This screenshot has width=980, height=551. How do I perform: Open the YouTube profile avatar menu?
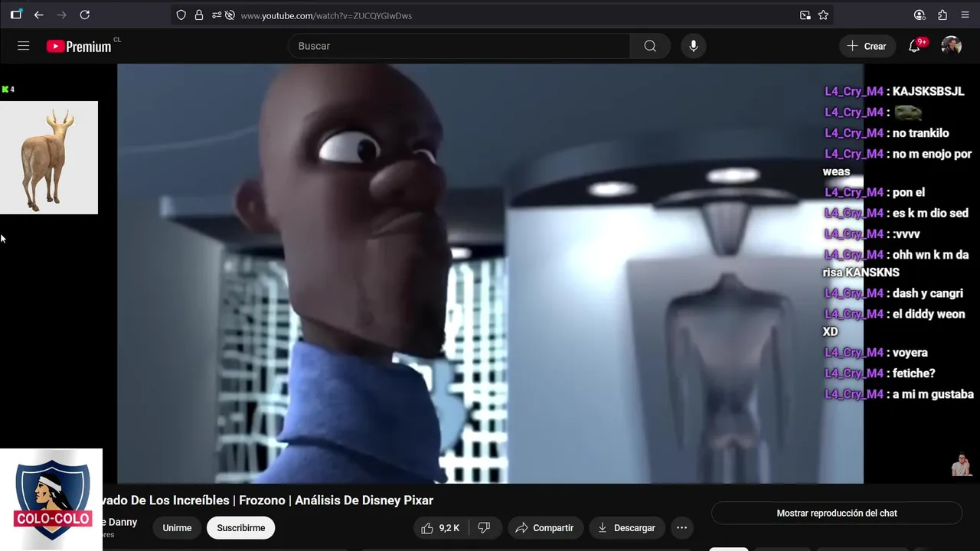[951, 46]
